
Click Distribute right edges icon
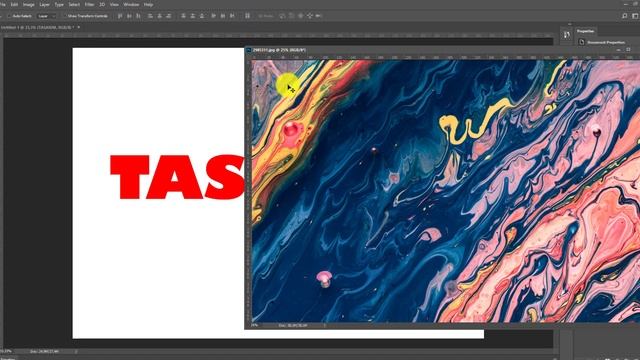[x=232, y=16]
